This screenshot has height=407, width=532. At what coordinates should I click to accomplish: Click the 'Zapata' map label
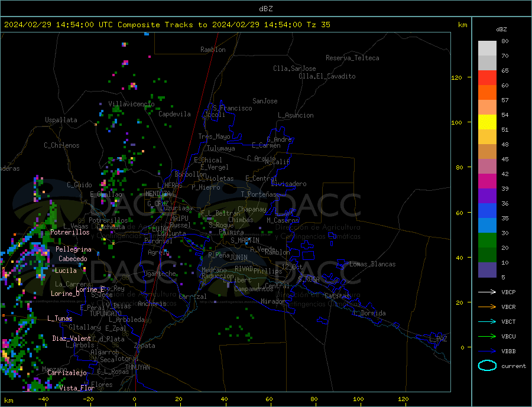click(145, 346)
